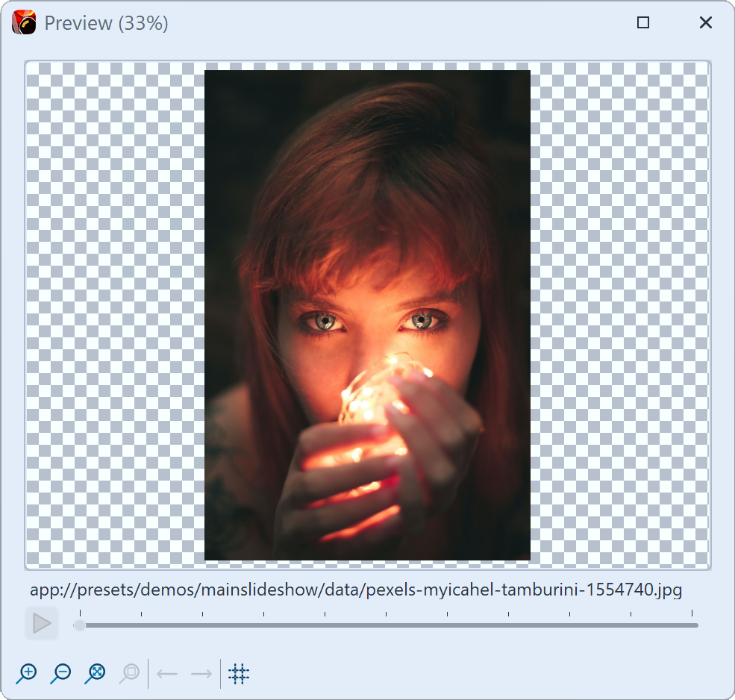Click the end of the timeline track
This screenshot has width=735, height=700.
click(694, 626)
